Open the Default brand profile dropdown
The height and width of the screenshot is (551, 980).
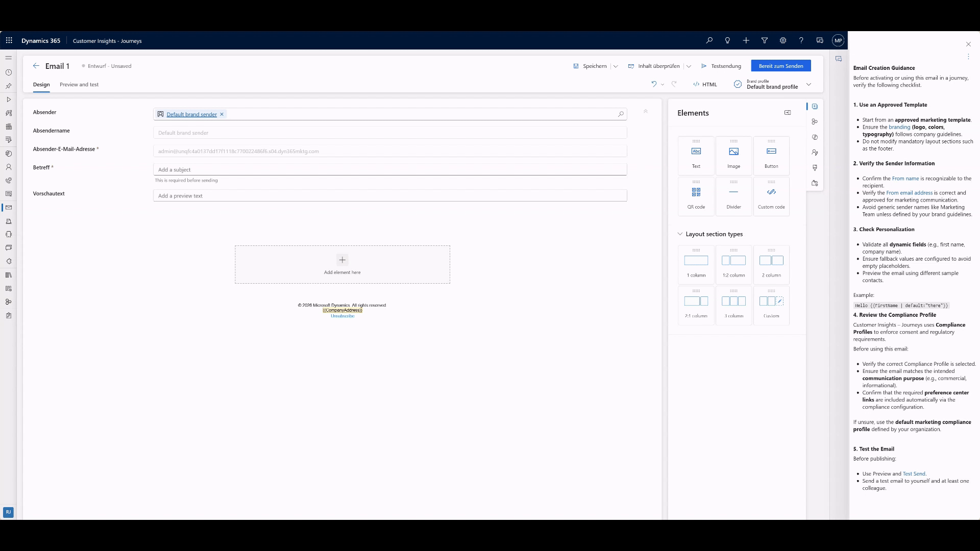coord(809,84)
